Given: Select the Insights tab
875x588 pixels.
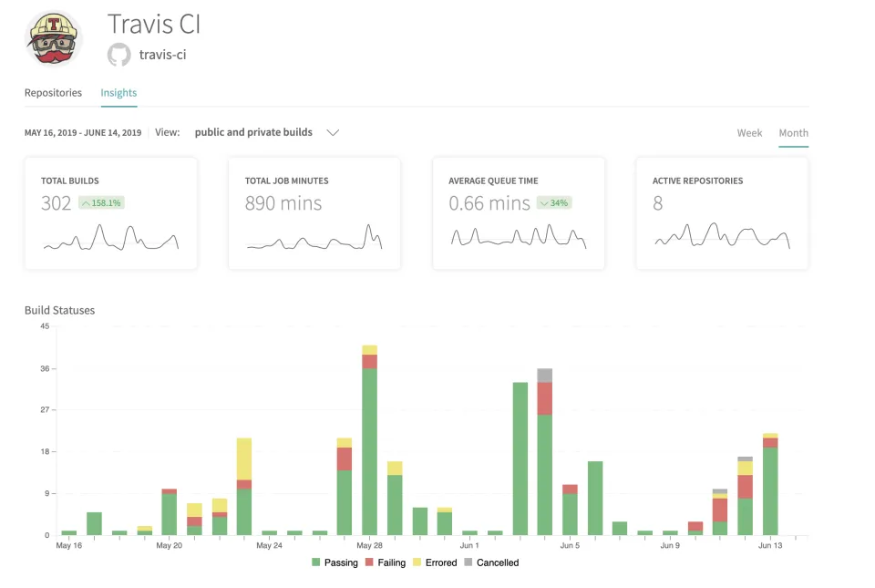Looking at the screenshot, I should 118,93.
